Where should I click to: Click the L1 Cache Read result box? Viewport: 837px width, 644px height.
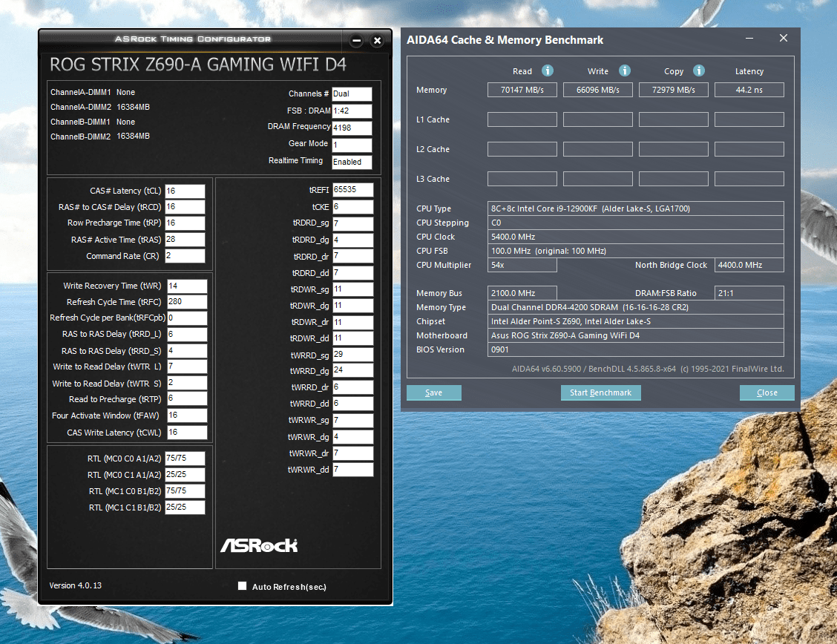522,119
